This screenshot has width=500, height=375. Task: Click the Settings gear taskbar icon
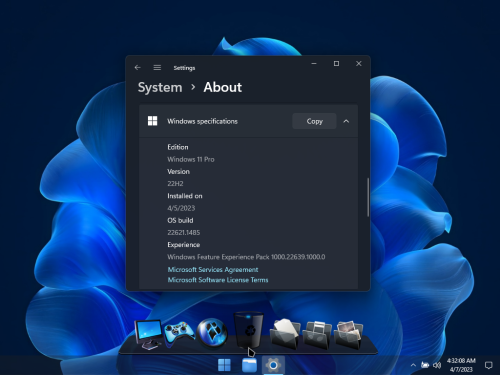click(x=273, y=365)
